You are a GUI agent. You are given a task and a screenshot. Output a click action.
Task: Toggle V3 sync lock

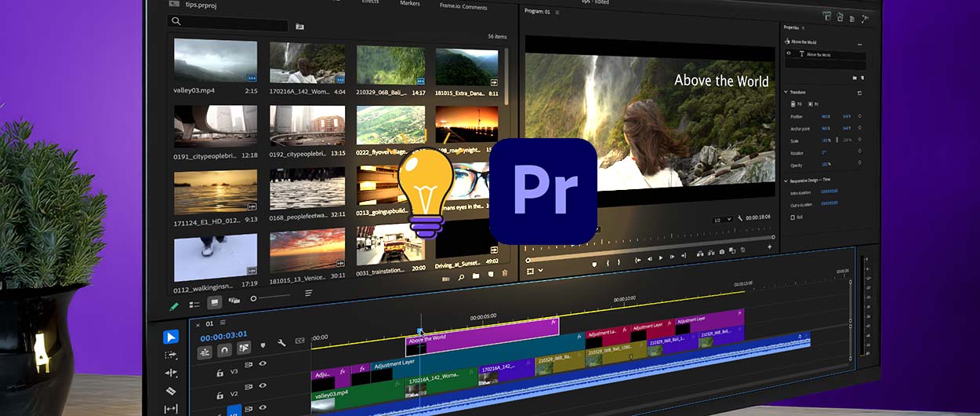pos(249,365)
